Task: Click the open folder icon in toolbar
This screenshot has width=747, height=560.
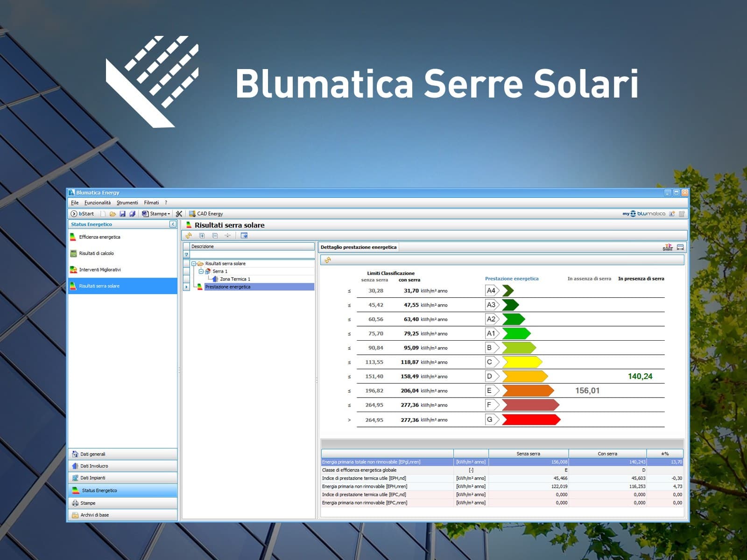Action: [113, 214]
